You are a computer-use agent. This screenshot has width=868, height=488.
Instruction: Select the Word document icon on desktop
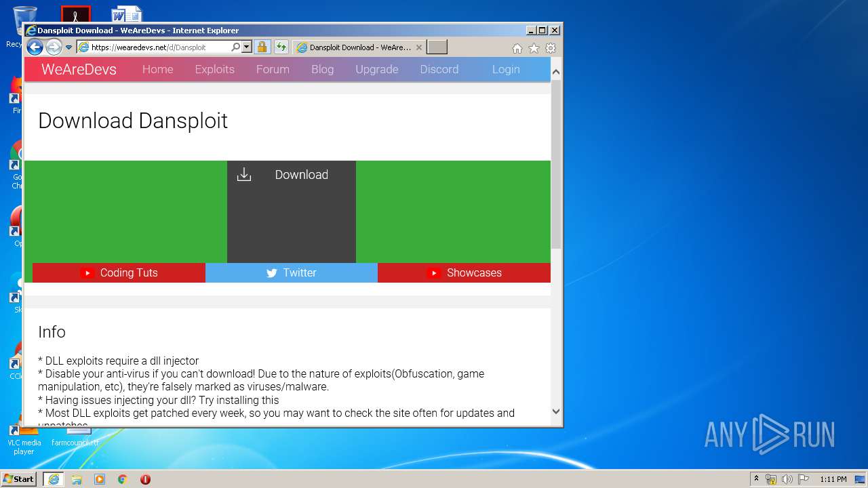point(127,14)
